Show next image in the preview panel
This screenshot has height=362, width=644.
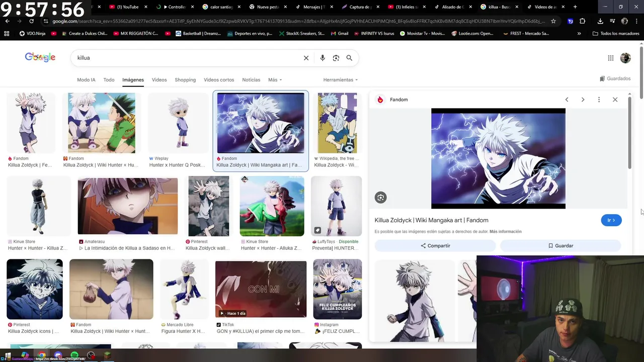(583, 100)
